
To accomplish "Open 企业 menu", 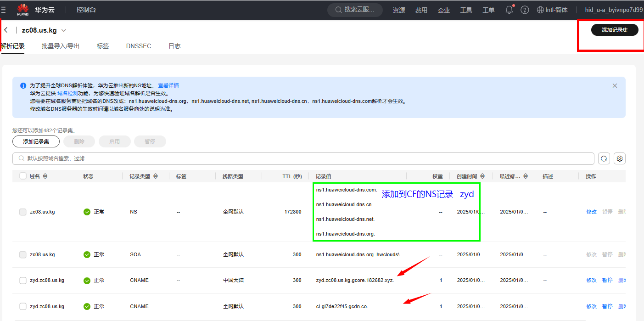I will click(444, 10).
